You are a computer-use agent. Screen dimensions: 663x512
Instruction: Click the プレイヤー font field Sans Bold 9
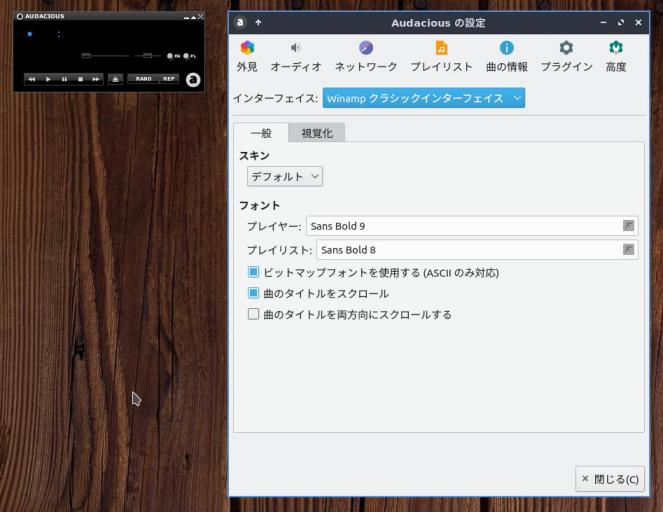(x=472, y=226)
